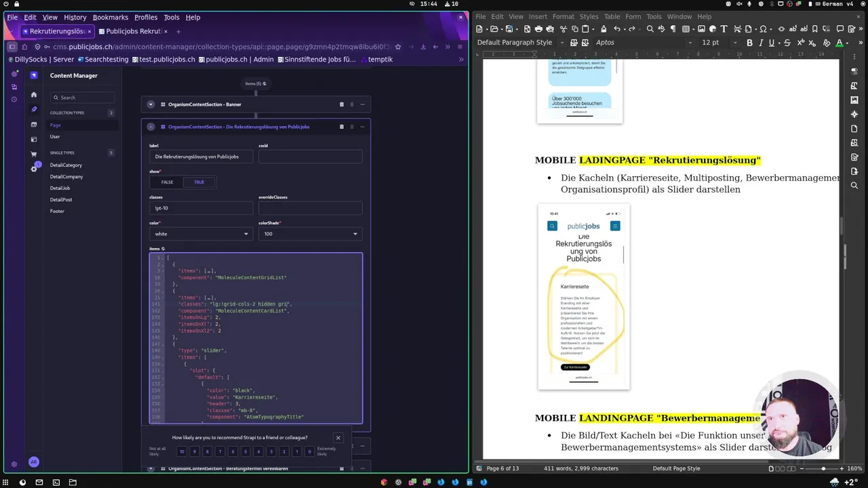The image size is (868, 488).
Task: Collapse the Die Rekrutierungslösung von Publicjobs section
Action: coord(151,127)
